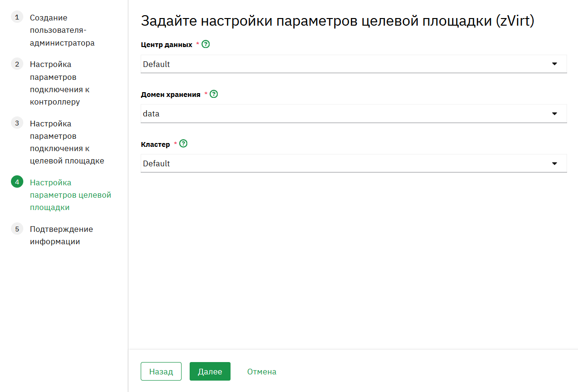Click the Кластер label
Image resolution: width=578 pixels, height=392 pixels.
[x=155, y=144]
